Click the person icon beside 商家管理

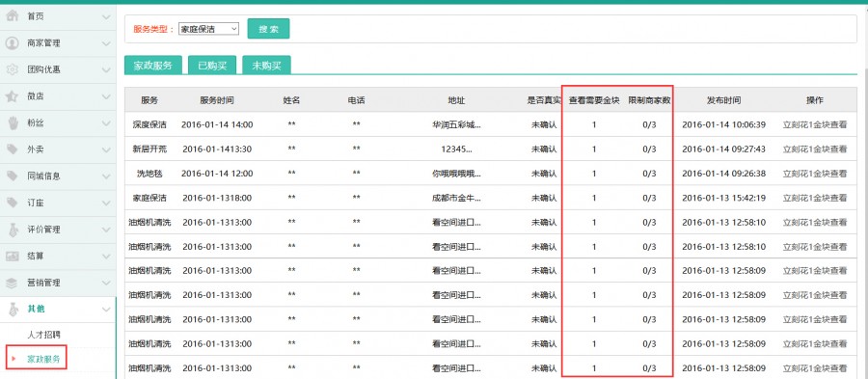pos(13,43)
